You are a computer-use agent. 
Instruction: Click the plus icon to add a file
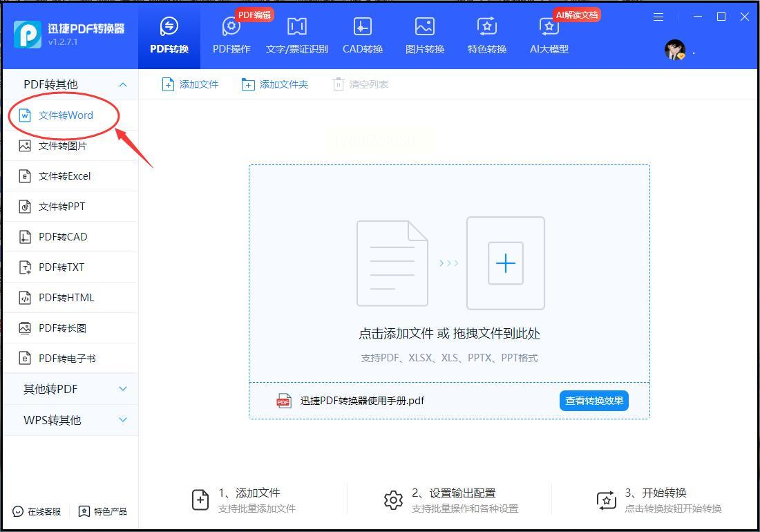click(x=506, y=263)
